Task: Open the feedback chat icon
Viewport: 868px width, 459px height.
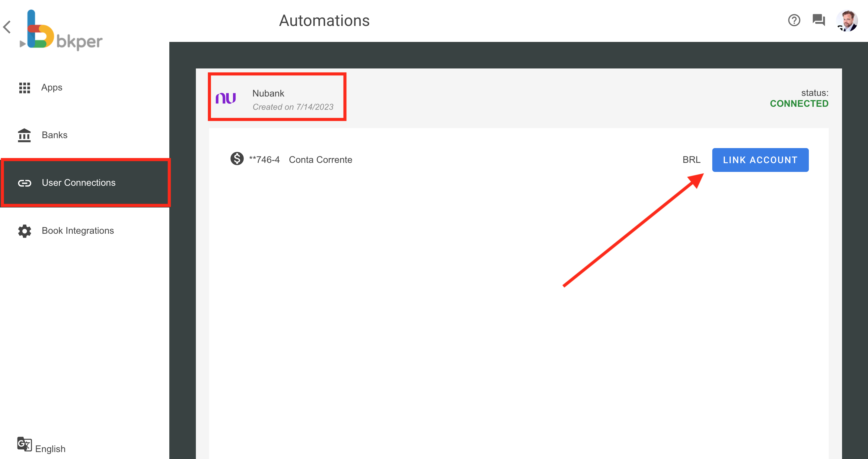Action: [x=819, y=21]
